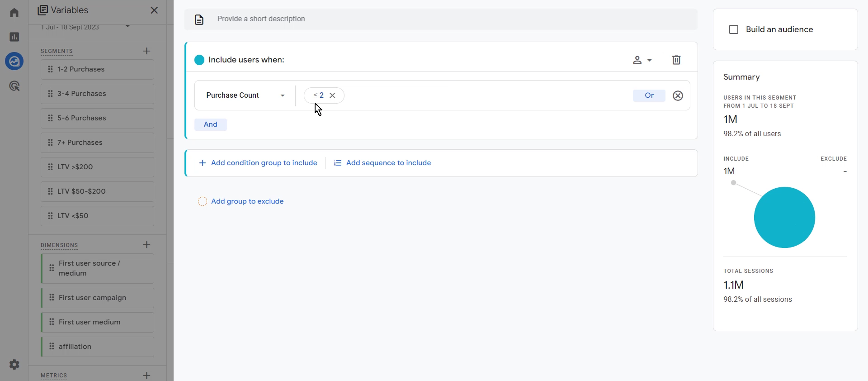Click '98.2% of all sessions' text

758,300
